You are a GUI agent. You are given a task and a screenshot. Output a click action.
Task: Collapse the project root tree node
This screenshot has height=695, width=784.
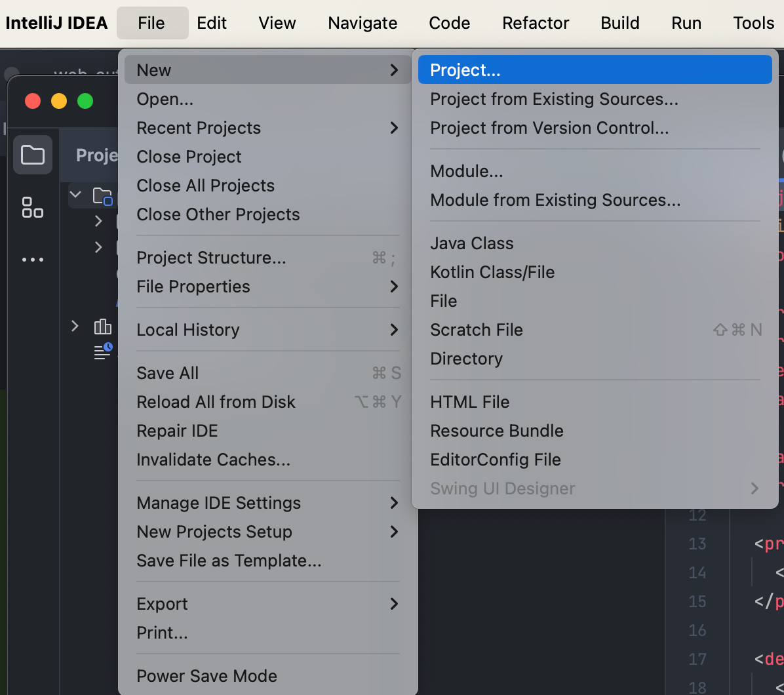coord(76,195)
